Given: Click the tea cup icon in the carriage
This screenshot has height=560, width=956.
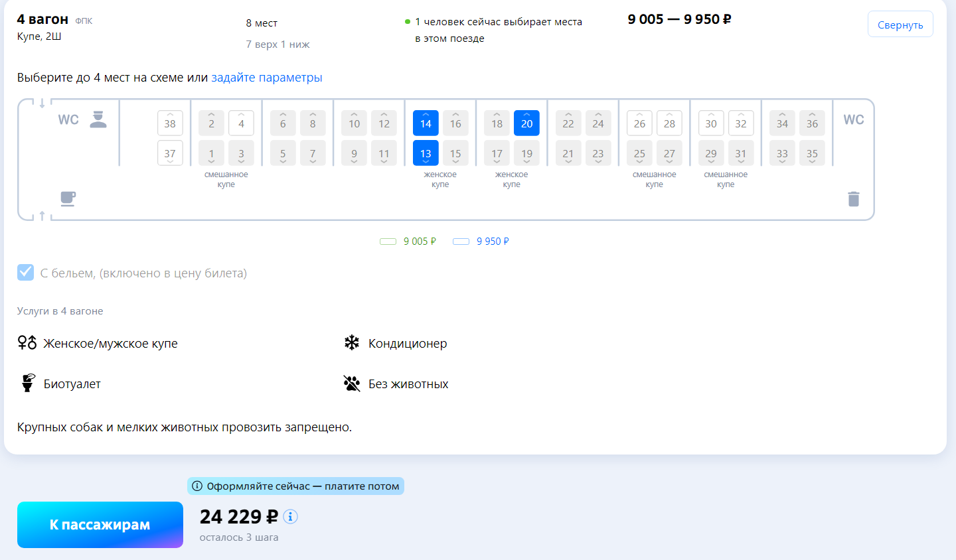Looking at the screenshot, I should (x=68, y=198).
